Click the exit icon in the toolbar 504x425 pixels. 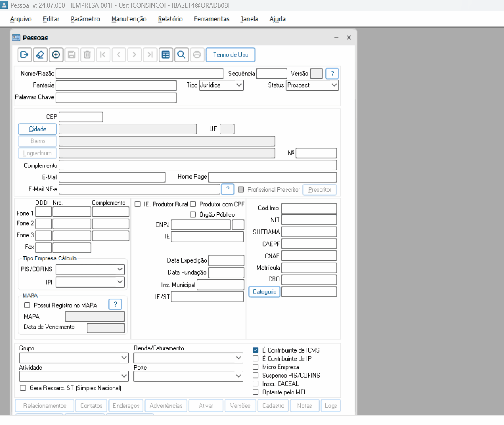click(x=25, y=55)
